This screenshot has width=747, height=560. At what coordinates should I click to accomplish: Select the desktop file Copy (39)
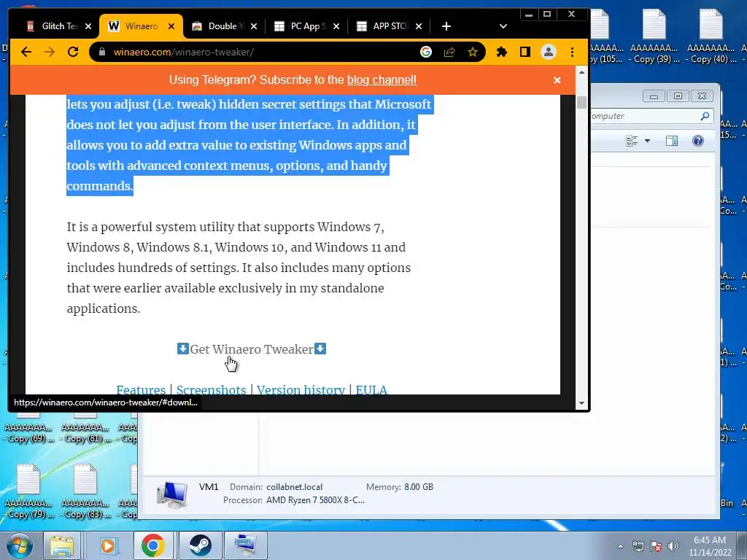654,36
